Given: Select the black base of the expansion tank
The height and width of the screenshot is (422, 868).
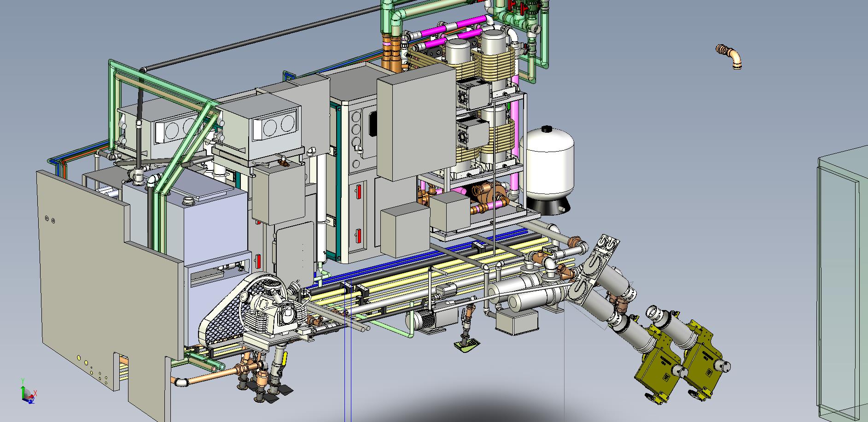Looking at the screenshot, I should click(x=549, y=205).
